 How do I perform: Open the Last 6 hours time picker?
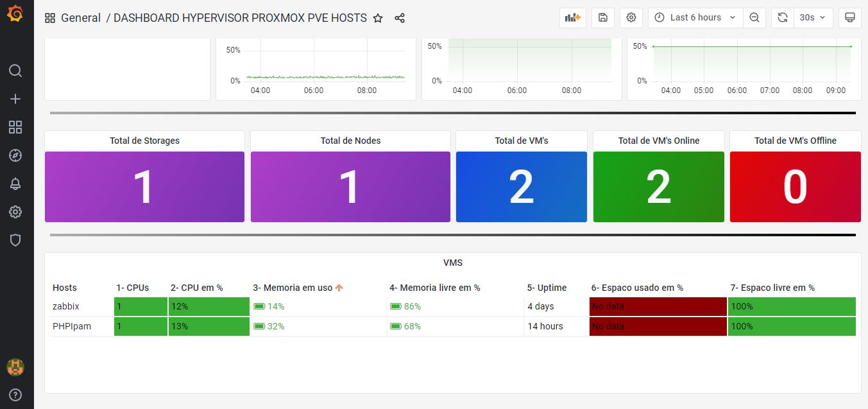[x=695, y=18]
